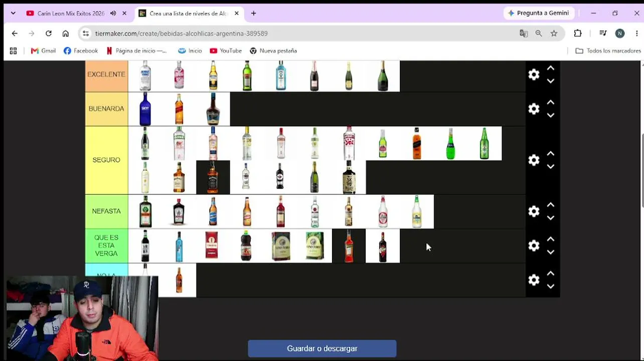Close the Crea una lista de niveles tab
The width and height of the screenshot is (644, 361).
(x=237, y=14)
